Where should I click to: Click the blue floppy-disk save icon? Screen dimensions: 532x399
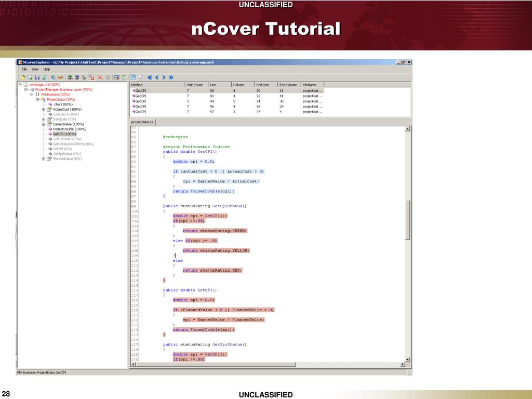(x=37, y=78)
